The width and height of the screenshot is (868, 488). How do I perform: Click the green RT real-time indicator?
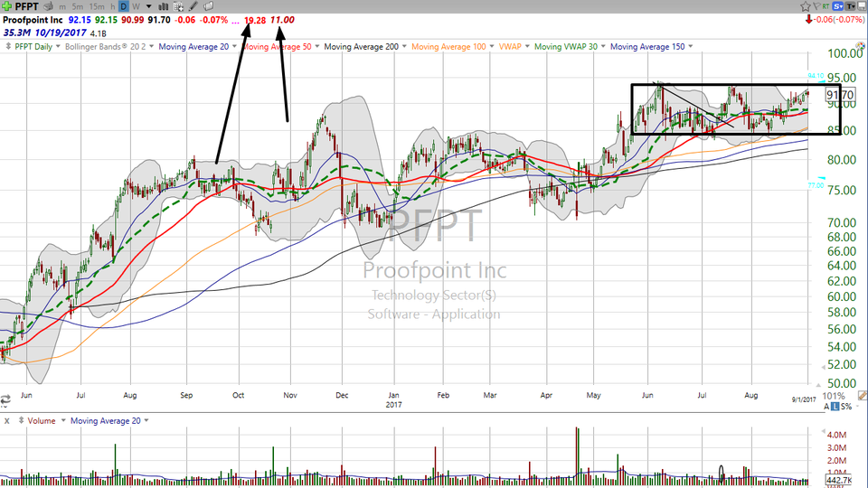tap(826, 6)
